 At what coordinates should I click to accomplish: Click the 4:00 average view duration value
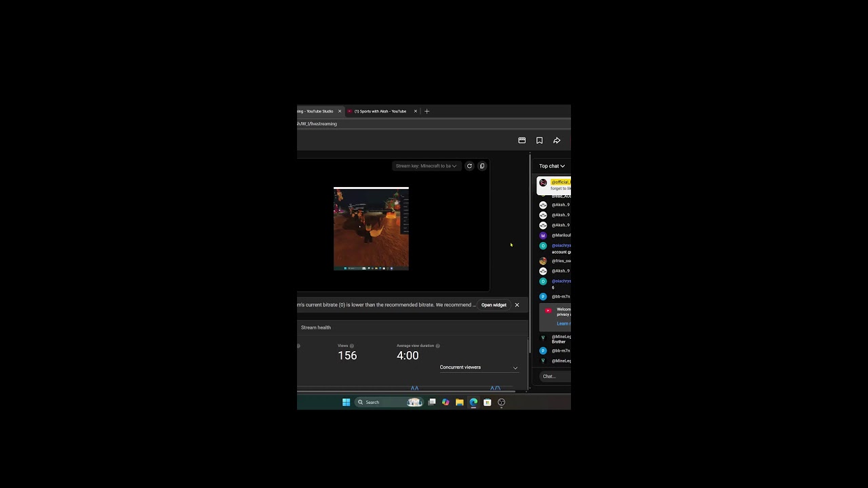(408, 356)
